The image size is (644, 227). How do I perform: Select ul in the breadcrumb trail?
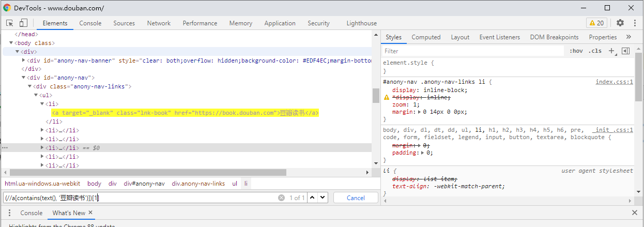pyautogui.click(x=235, y=183)
